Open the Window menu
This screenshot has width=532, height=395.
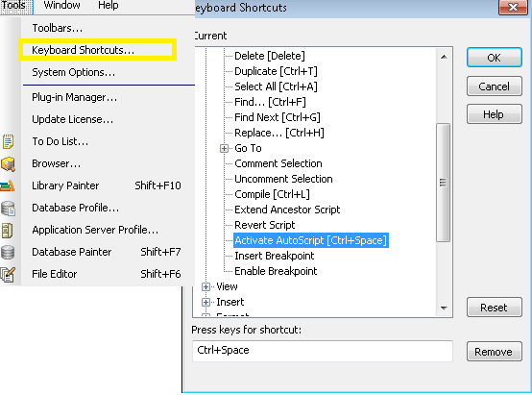click(x=62, y=6)
